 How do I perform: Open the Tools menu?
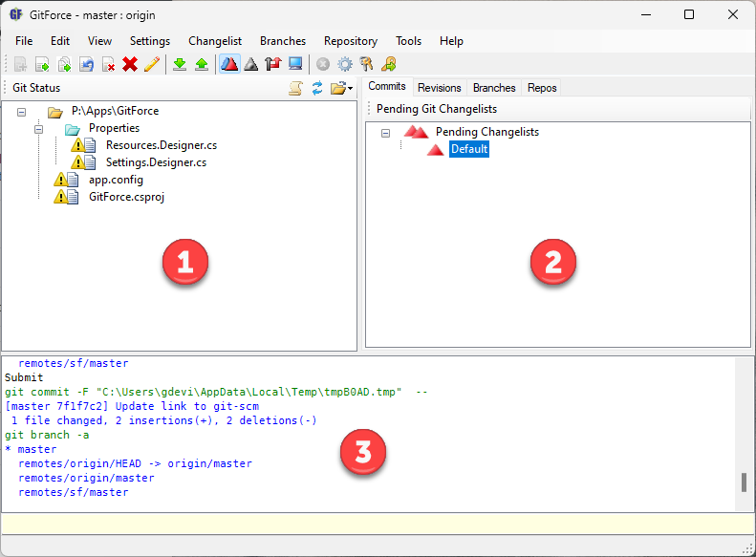click(x=409, y=41)
